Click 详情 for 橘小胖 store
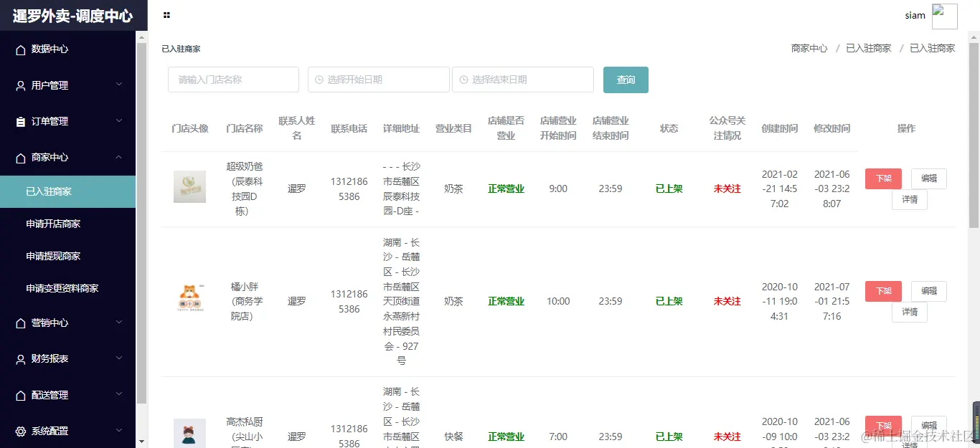Viewport: 980px width, 448px height. tap(910, 312)
